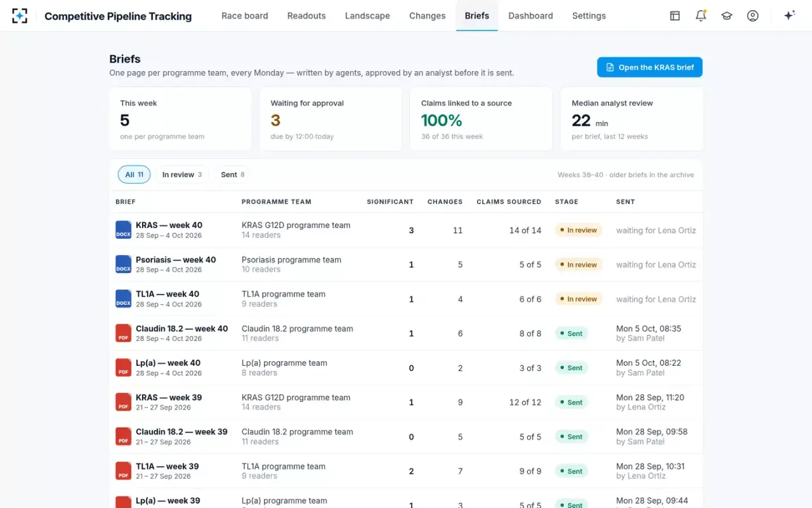Click PDF icon for TL1A week 39
This screenshot has width=812, height=508.
click(x=123, y=471)
